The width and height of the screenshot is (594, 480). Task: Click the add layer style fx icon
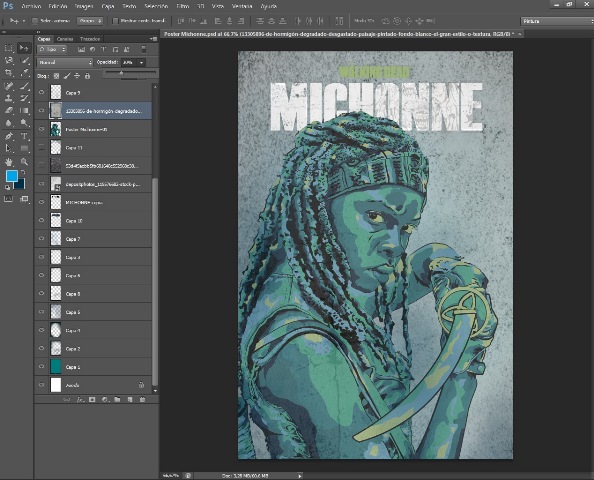80,400
